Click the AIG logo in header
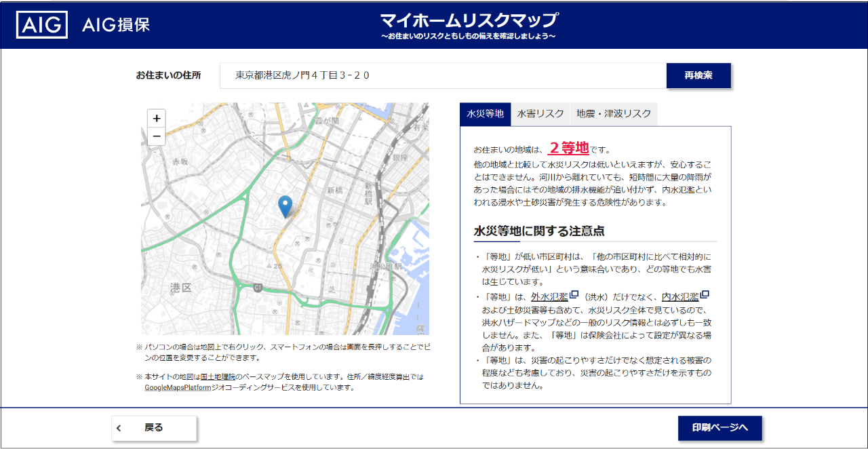The width and height of the screenshot is (868, 449). pos(41,25)
